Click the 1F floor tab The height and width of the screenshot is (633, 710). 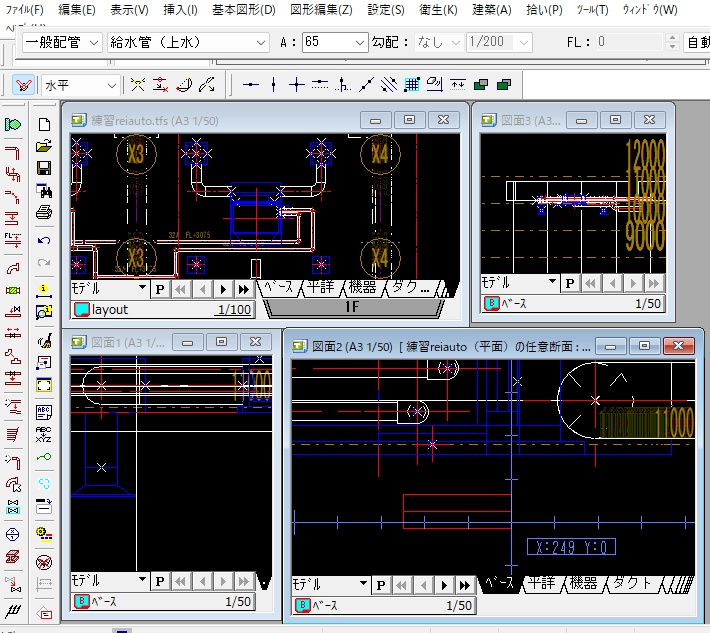[351, 306]
